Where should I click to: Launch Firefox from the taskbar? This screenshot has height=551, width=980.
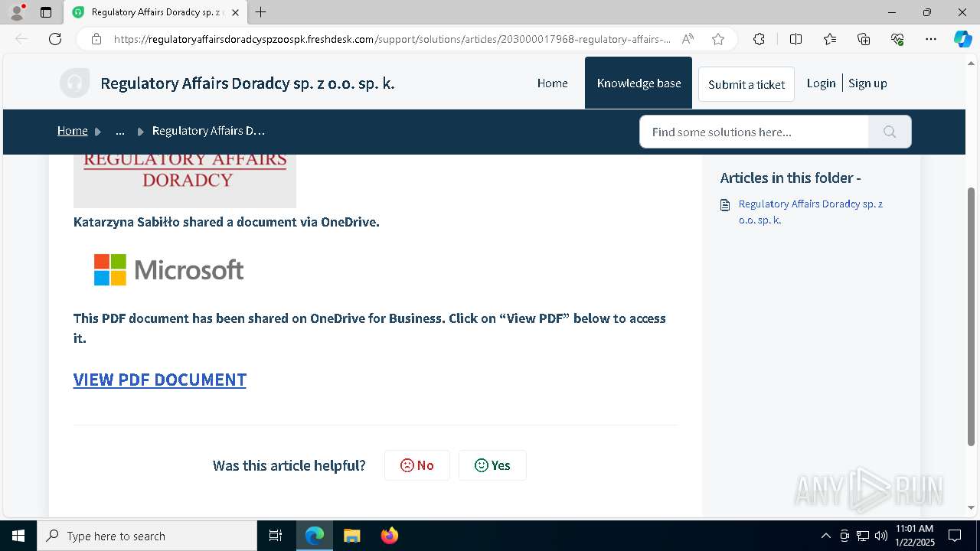click(x=390, y=536)
